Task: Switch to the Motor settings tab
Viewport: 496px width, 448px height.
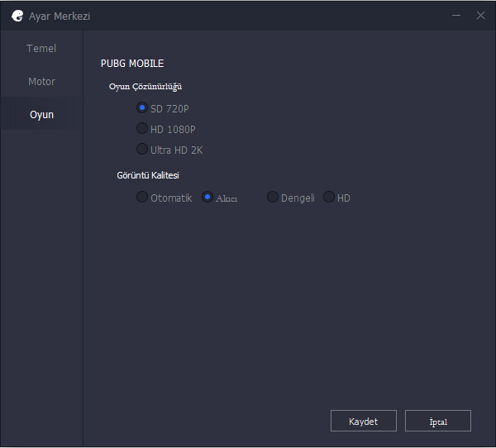Action: (x=41, y=81)
